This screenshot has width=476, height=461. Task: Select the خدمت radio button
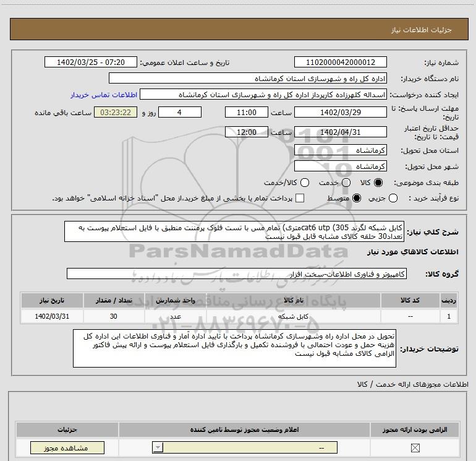pos(346,183)
